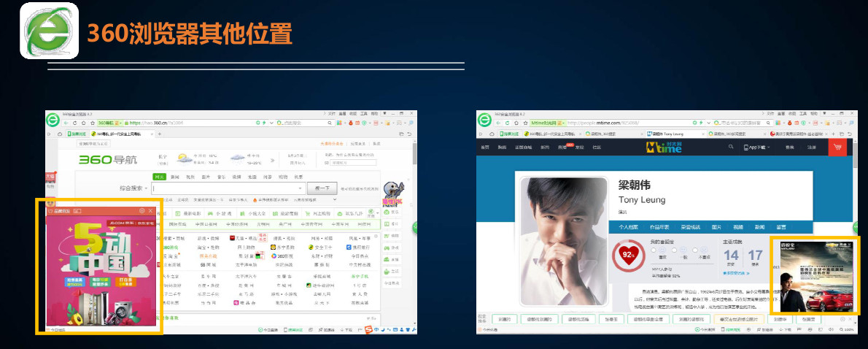Click the 17 nominations count

(x=755, y=256)
